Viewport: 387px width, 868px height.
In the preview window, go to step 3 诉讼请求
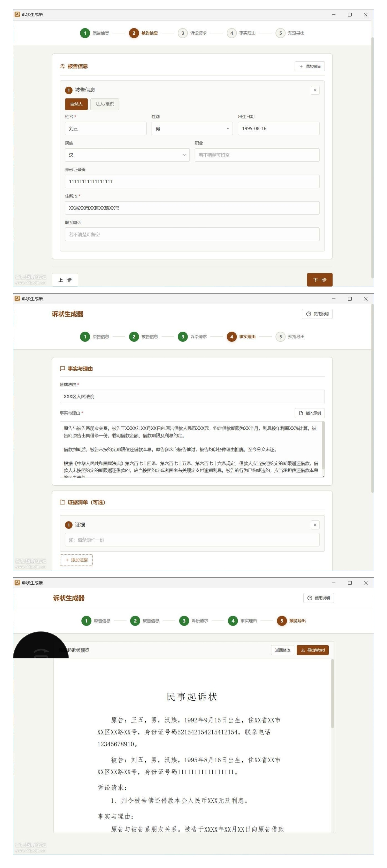tap(193, 621)
